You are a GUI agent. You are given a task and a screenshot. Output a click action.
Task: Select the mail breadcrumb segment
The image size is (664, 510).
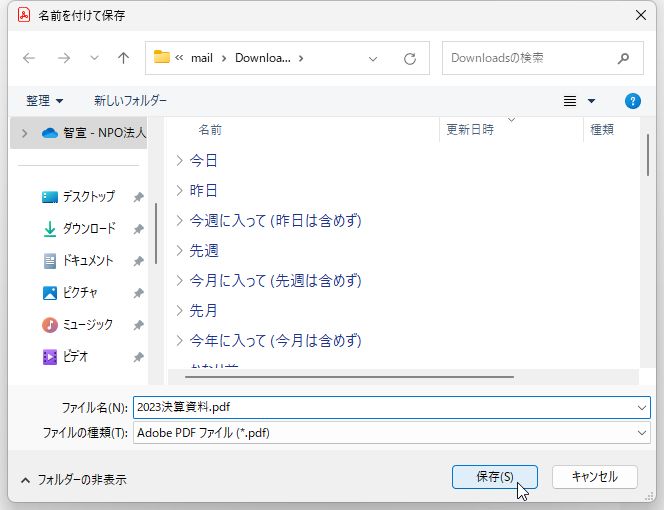click(x=202, y=58)
